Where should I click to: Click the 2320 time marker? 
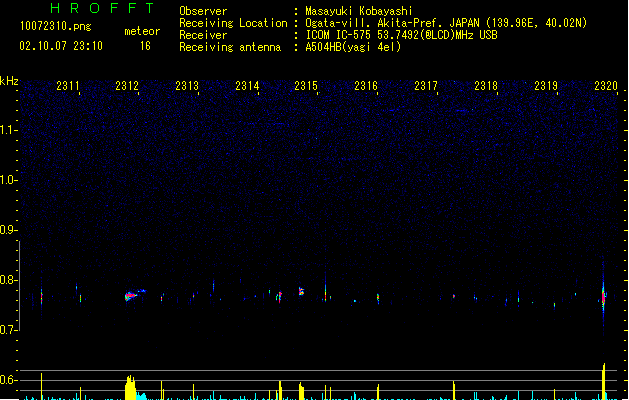point(606,86)
